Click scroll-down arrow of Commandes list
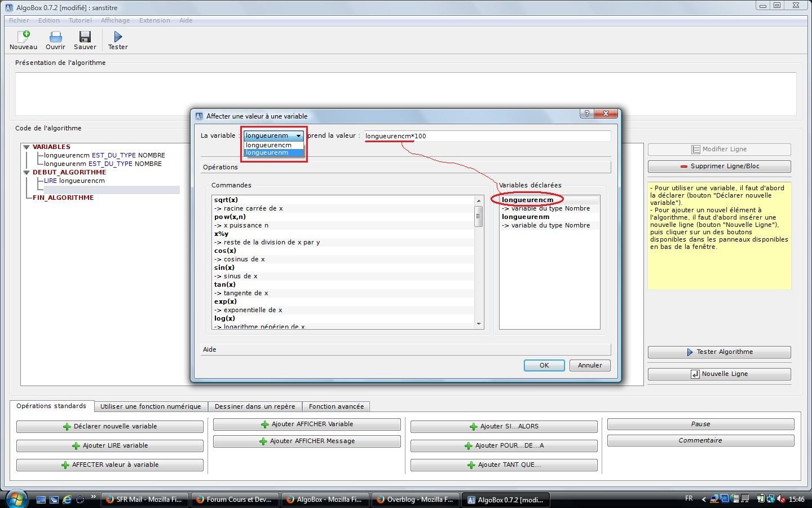 pyautogui.click(x=479, y=324)
